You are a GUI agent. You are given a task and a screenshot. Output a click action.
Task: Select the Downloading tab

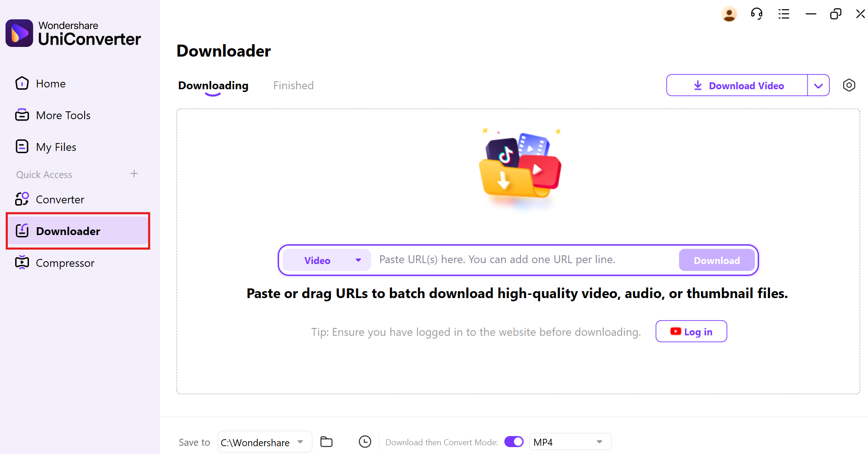213,86
